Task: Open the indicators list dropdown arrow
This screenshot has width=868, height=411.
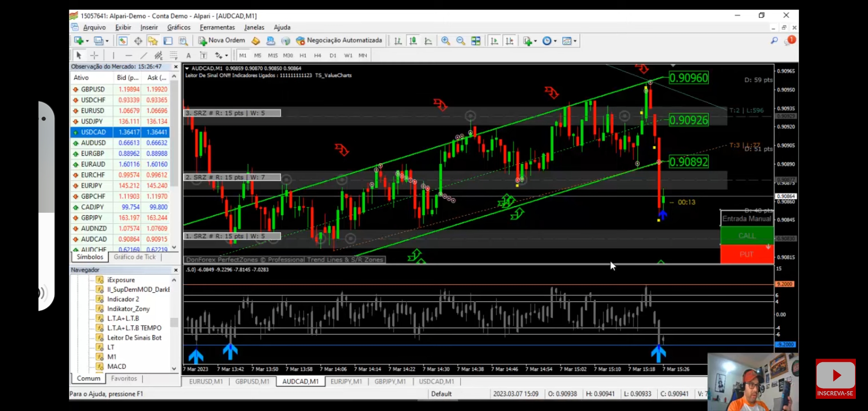Action: 536,41
